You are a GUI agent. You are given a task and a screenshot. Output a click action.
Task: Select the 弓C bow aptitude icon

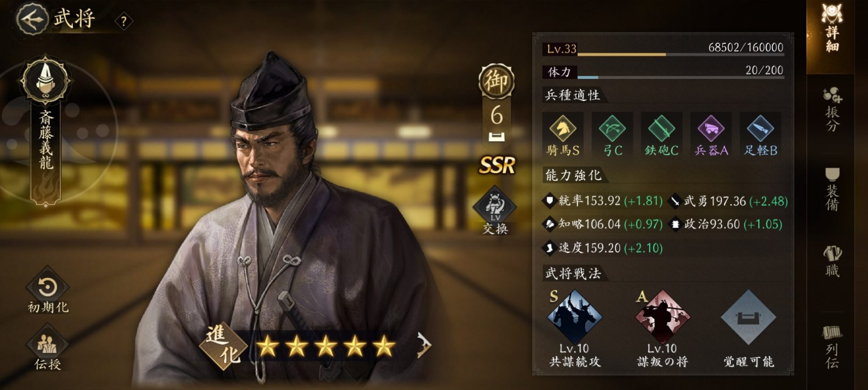612,135
